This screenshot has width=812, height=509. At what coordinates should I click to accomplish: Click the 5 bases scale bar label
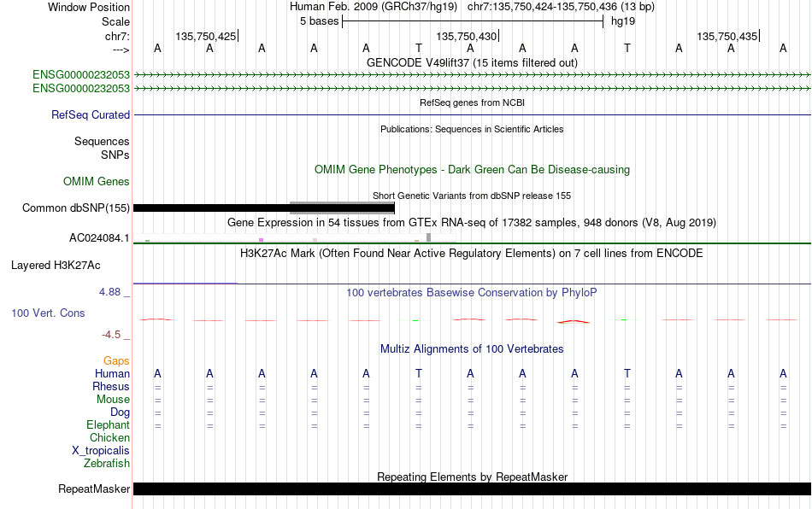pyautogui.click(x=319, y=21)
